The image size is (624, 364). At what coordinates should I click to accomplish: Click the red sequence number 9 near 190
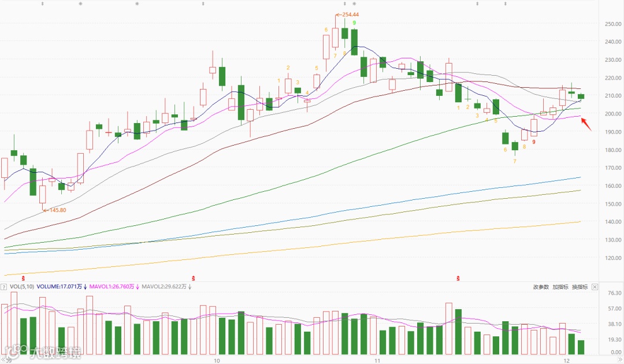(534, 142)
